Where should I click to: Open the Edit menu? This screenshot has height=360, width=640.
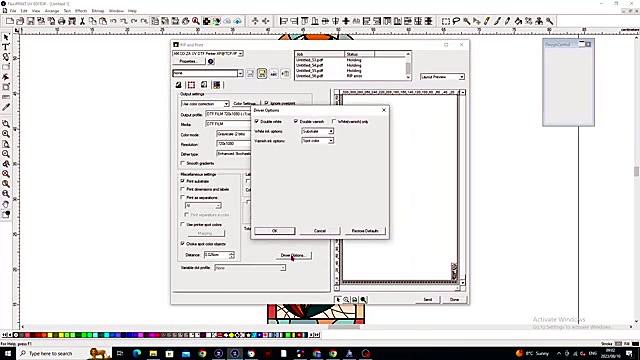pos(24,11)
